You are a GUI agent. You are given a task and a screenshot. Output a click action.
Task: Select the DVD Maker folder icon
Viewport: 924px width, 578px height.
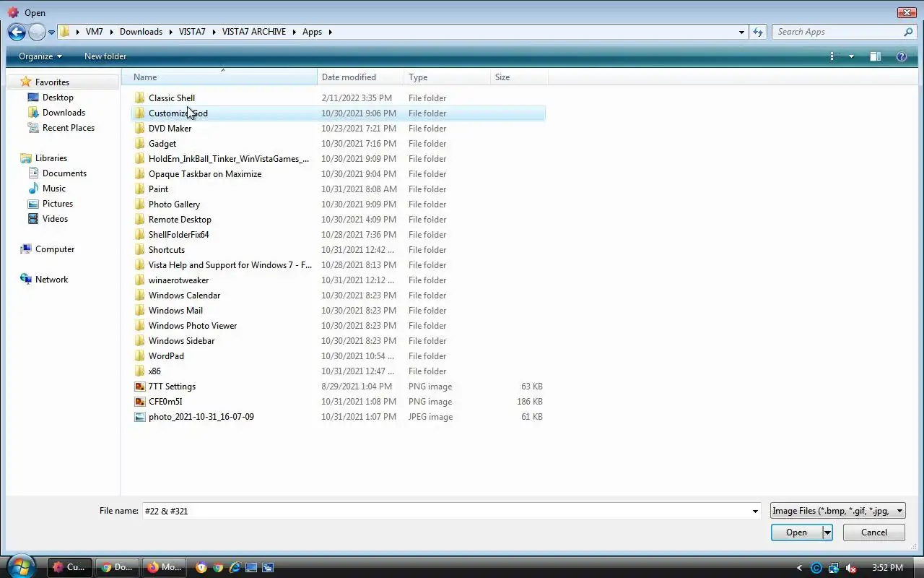tap(140, 128)
